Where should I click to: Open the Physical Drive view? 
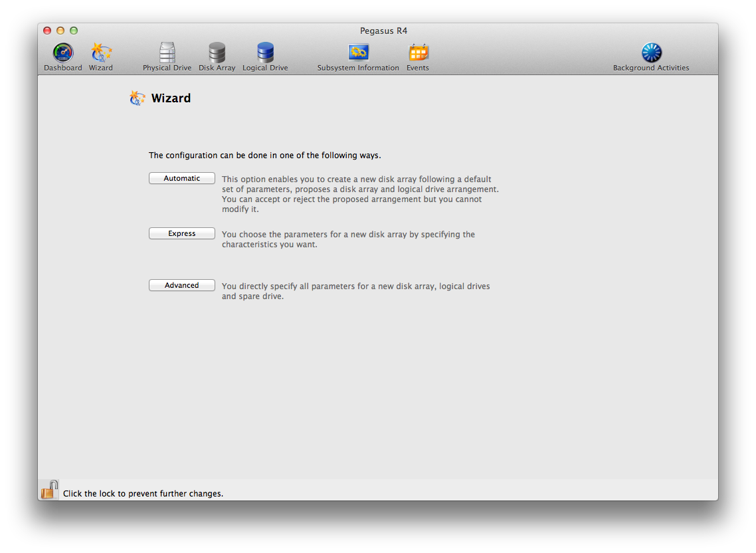[x=167, y=53]
